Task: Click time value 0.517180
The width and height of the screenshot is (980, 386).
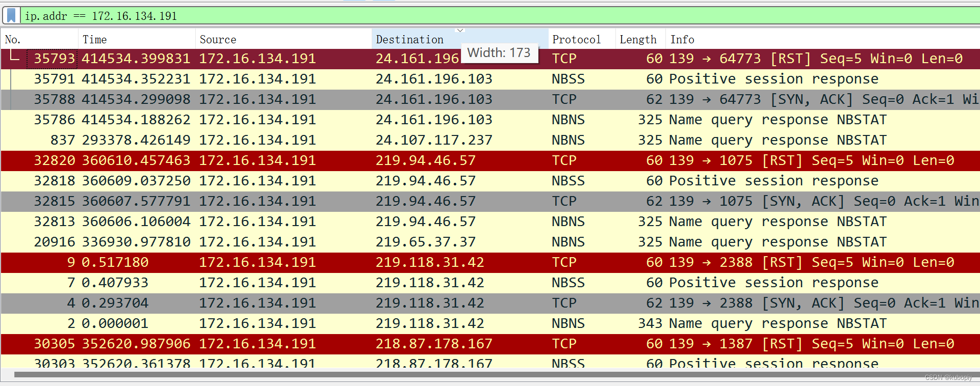Action: click(115, 262)
